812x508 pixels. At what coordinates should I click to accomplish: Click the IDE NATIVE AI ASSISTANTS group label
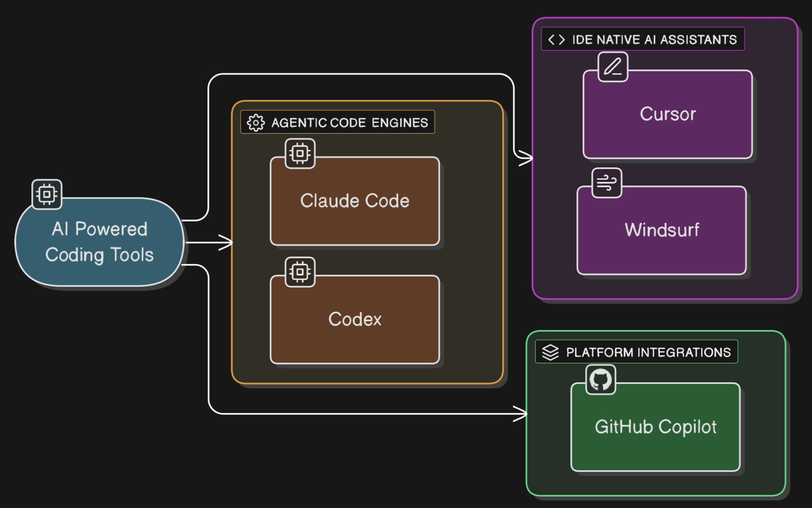point(654,40)
